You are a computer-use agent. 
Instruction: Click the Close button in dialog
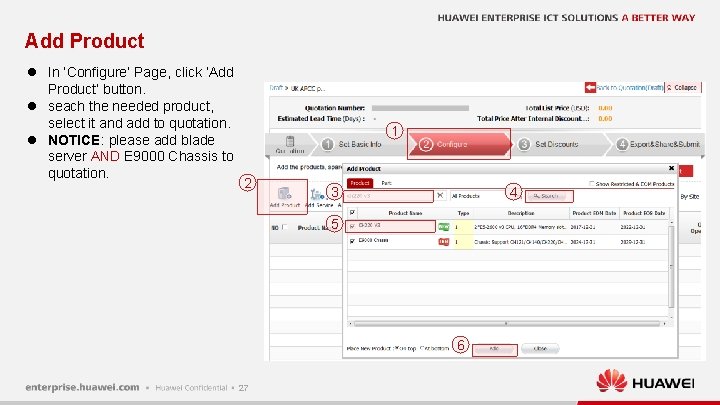540,349
